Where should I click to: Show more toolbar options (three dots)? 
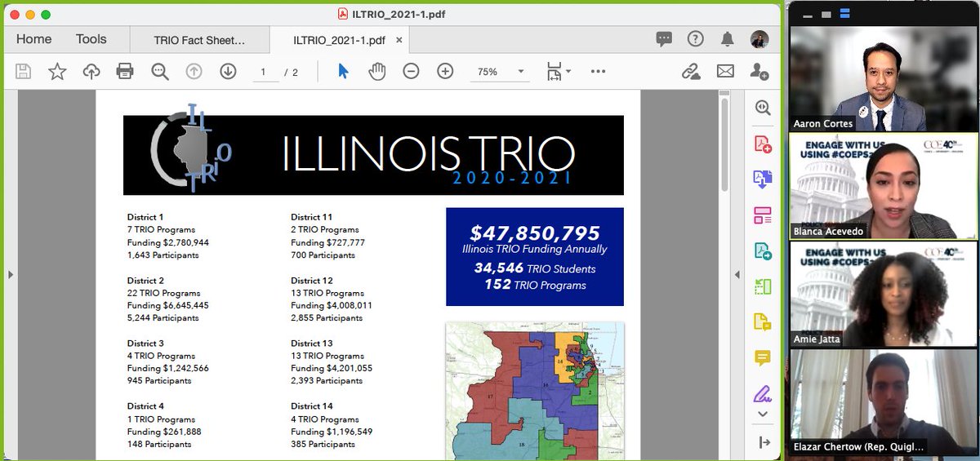pos(598,72)
